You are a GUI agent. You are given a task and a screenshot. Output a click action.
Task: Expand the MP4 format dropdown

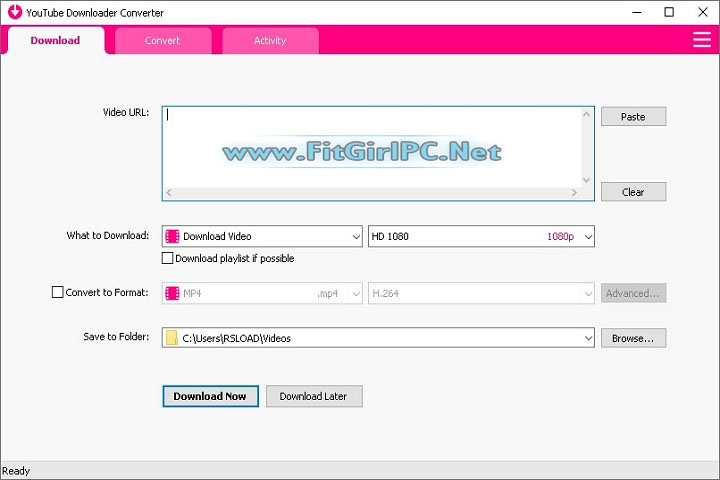tap(356, 294)
